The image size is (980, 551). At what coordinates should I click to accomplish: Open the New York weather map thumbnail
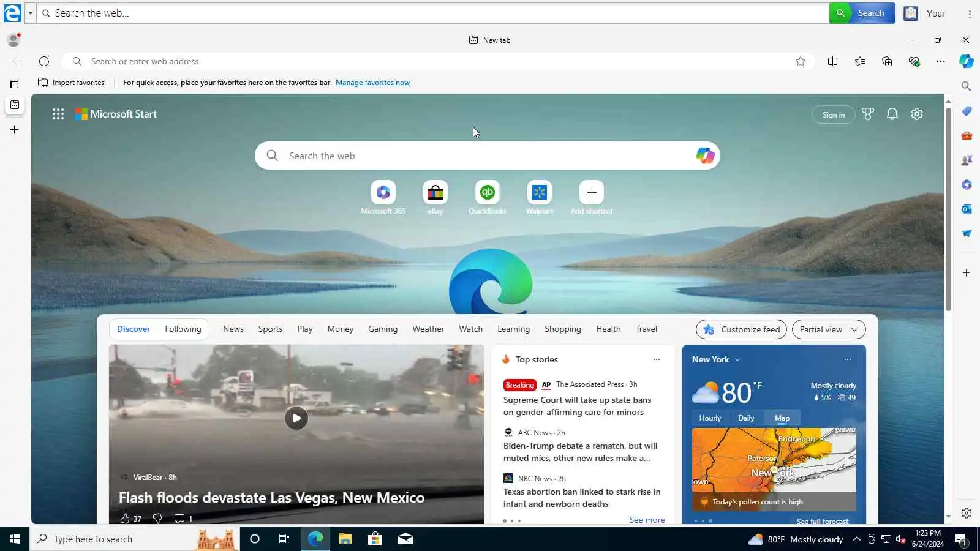(774, 469)
